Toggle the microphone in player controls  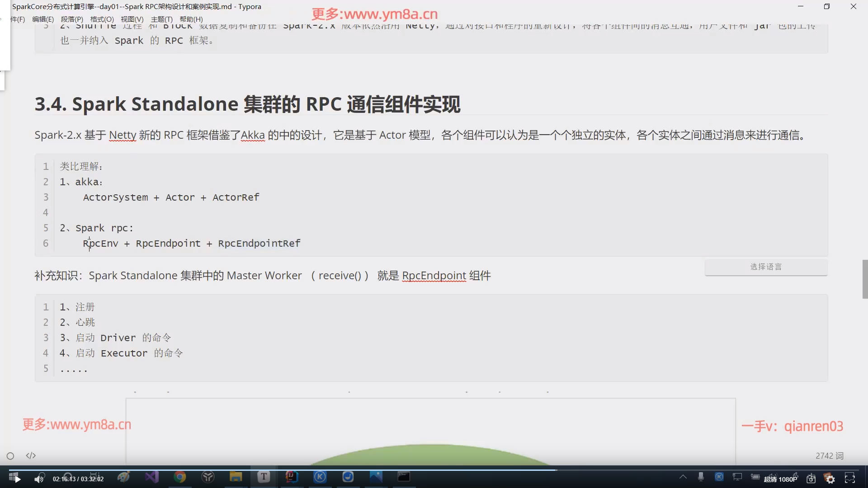700,477
